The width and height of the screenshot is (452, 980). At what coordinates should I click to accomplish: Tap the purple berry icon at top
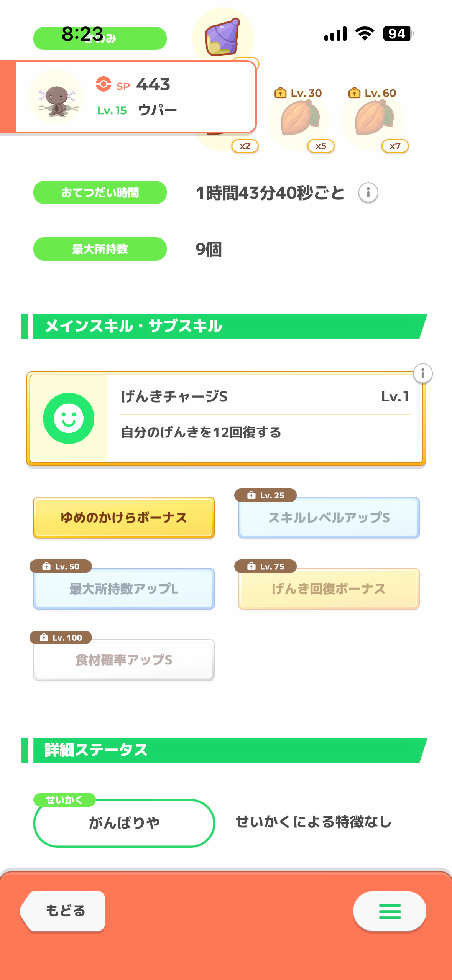[223, 37]
